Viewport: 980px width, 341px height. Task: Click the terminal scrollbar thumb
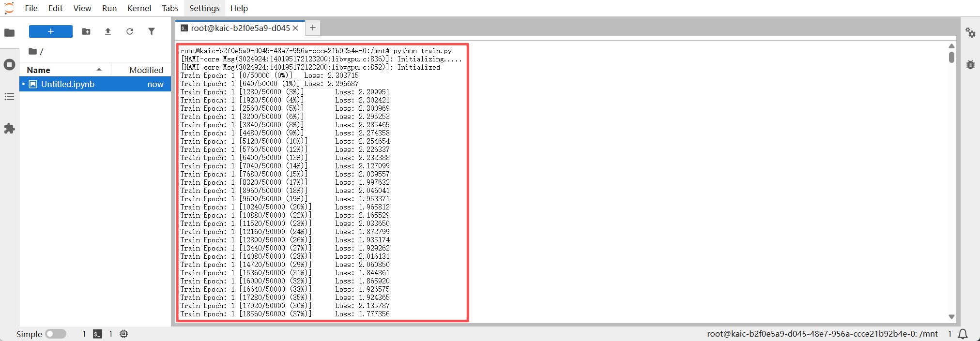951,57
